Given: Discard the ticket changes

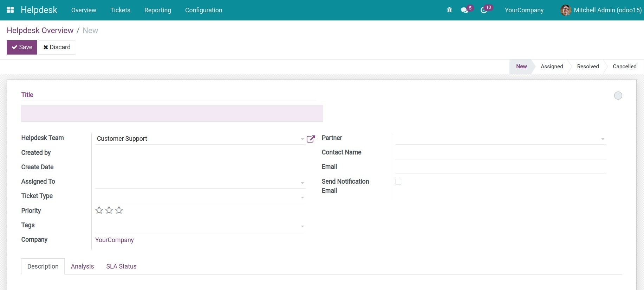Looking at the screenshot, I should pyautogui.click(x=57, y=47).
